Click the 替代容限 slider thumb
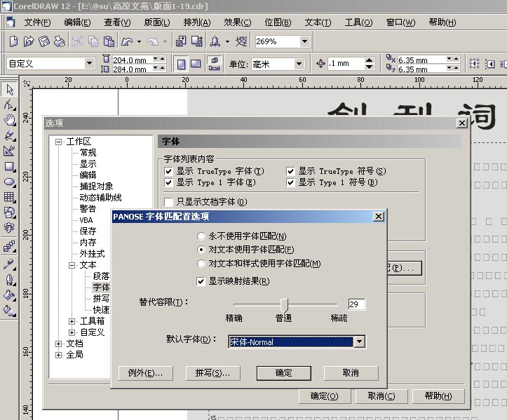This screenshot has width=507, height=420. point(284,305)
